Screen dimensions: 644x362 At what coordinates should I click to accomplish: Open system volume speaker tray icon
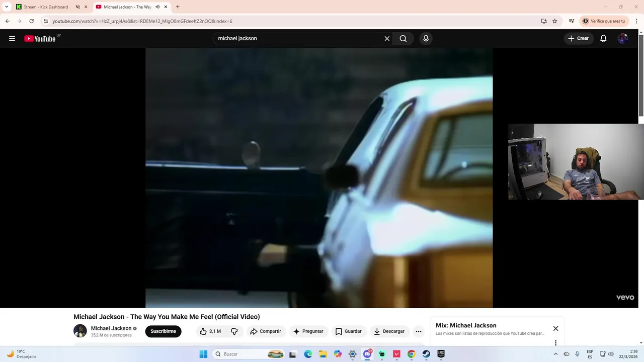point(611,354)
